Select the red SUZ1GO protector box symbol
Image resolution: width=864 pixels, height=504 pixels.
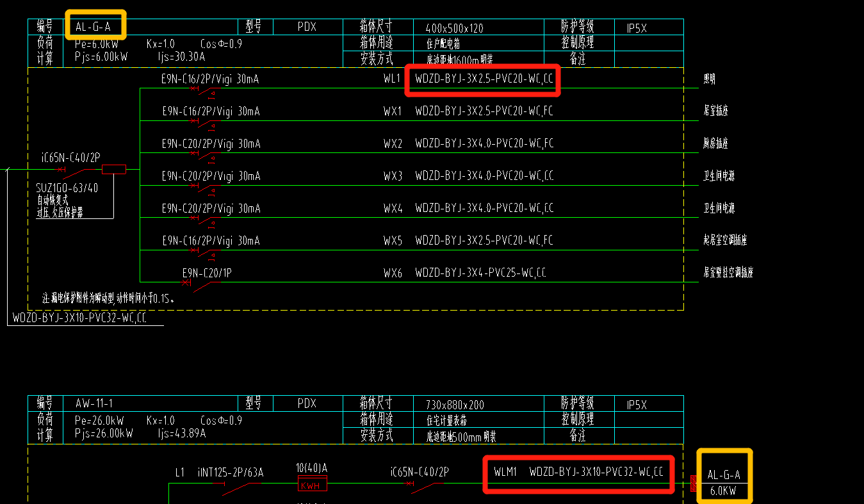click(x=114, y=169)
